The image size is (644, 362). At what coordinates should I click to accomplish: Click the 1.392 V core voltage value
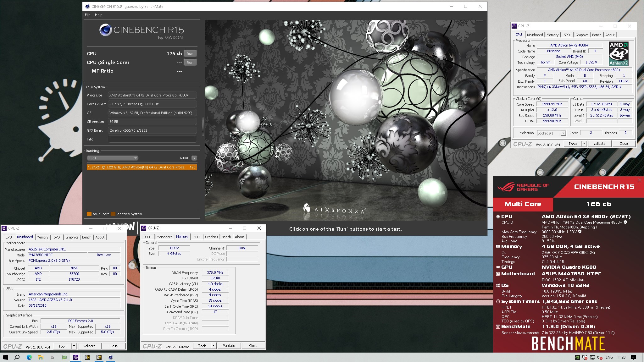[x=591, y=62]
